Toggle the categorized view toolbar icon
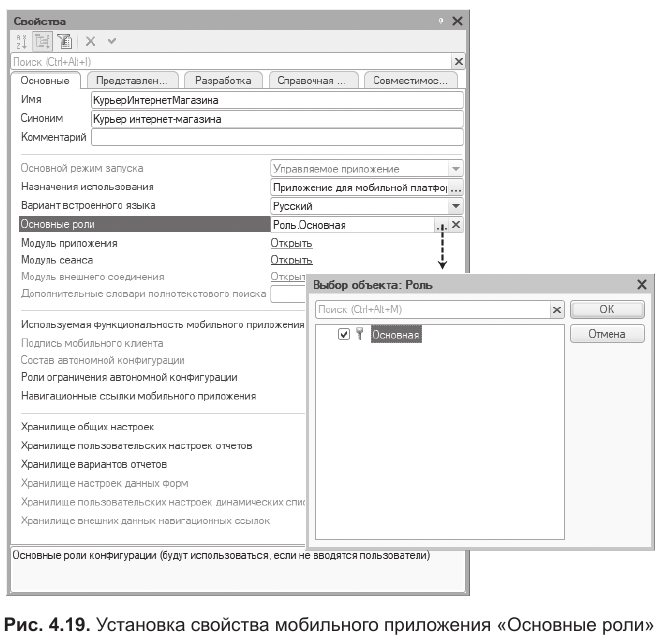Screen dimensions: 670x641 click(x=43, y=41)
